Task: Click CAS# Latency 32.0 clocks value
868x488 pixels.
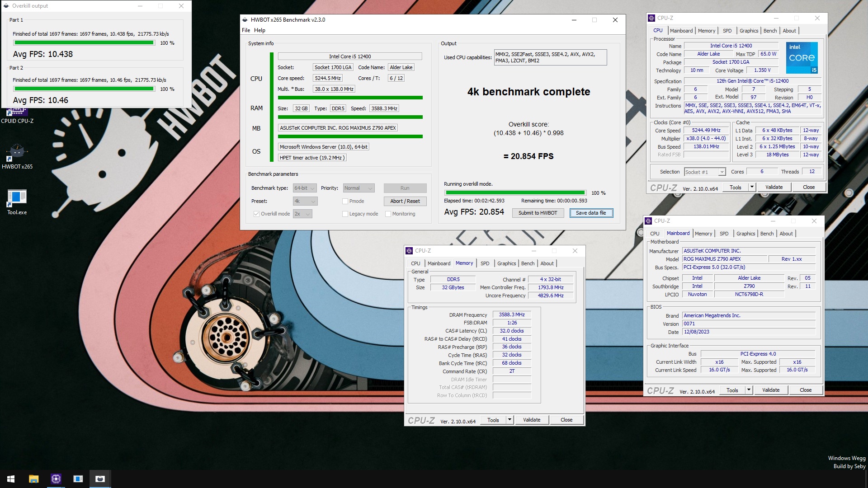Action: 511,331
